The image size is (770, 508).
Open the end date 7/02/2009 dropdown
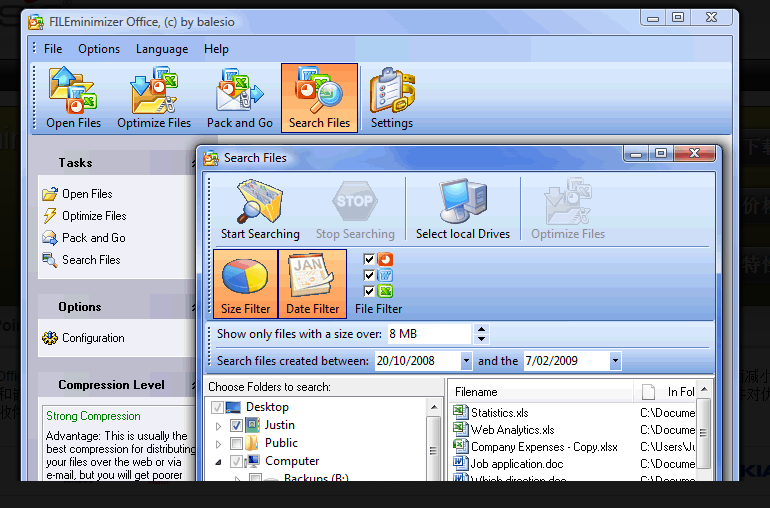tap(615, 361)
